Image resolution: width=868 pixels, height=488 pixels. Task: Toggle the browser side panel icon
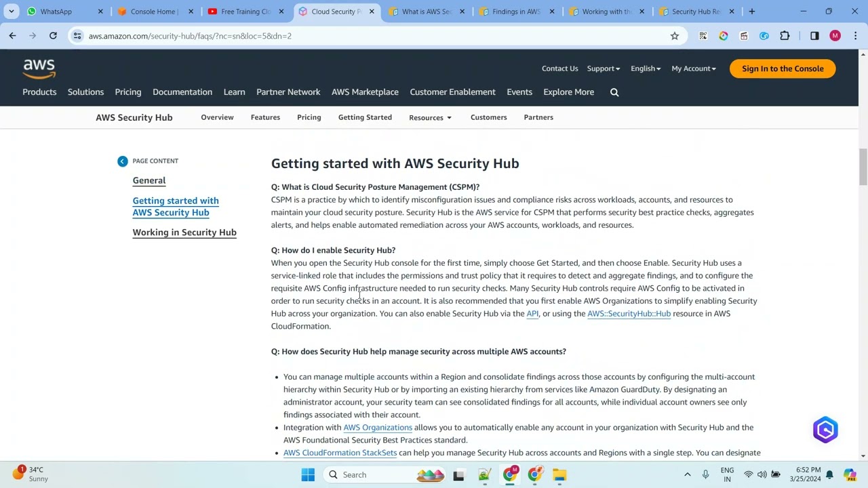tap(814, 36)
